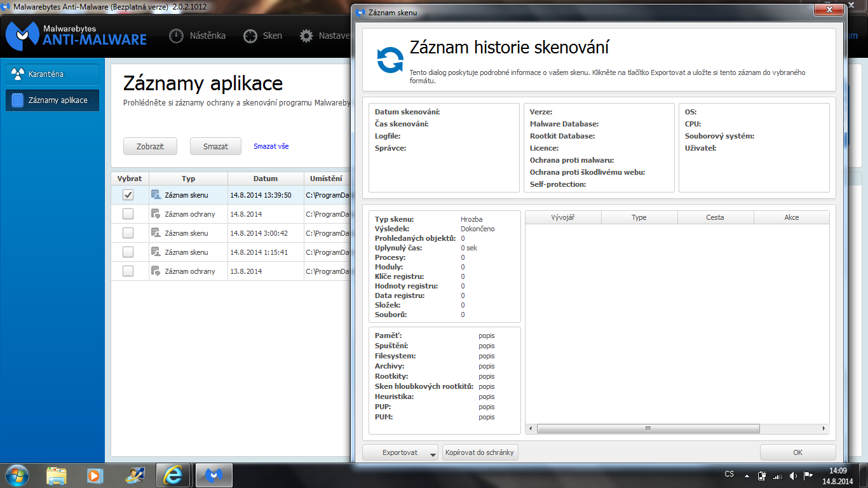Click the popis value next to Paměť
This screenshot has height=488, width=868.
point(487,335)
